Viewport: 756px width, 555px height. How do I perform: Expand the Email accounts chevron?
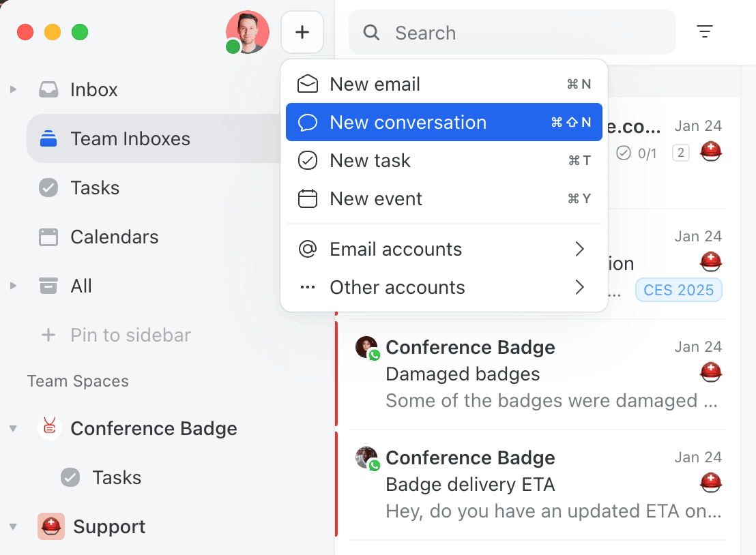click(579, 249)
